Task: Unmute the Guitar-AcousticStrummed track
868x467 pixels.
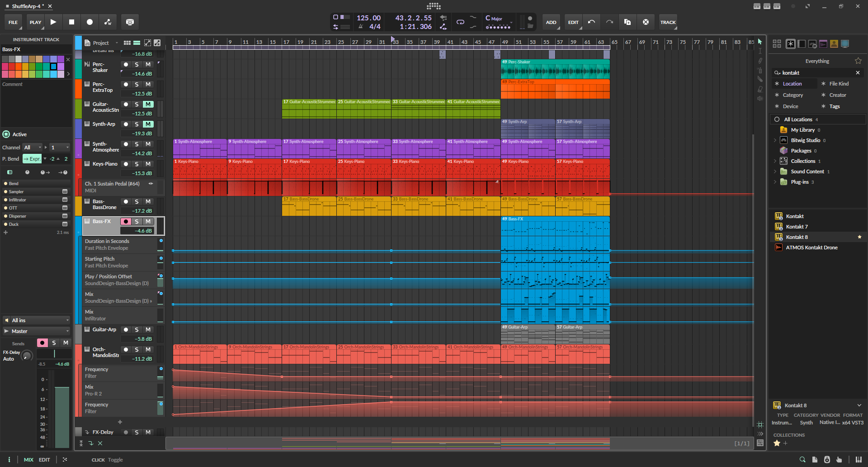Action: click(x=148, y=104)
